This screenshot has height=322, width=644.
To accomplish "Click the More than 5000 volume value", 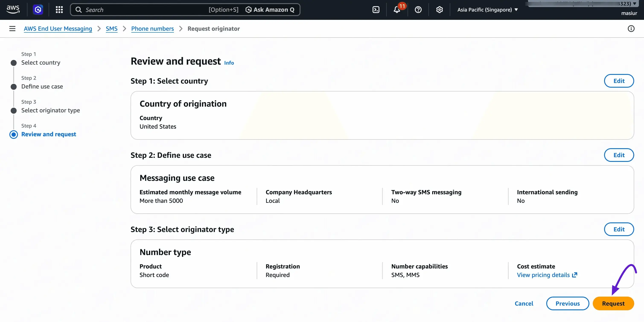I will click(161, 201).
